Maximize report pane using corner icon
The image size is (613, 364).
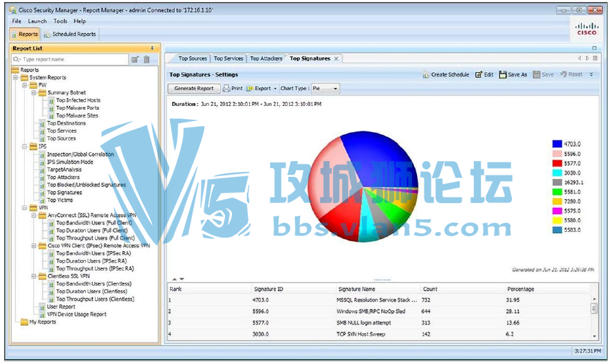pos(594,48)
